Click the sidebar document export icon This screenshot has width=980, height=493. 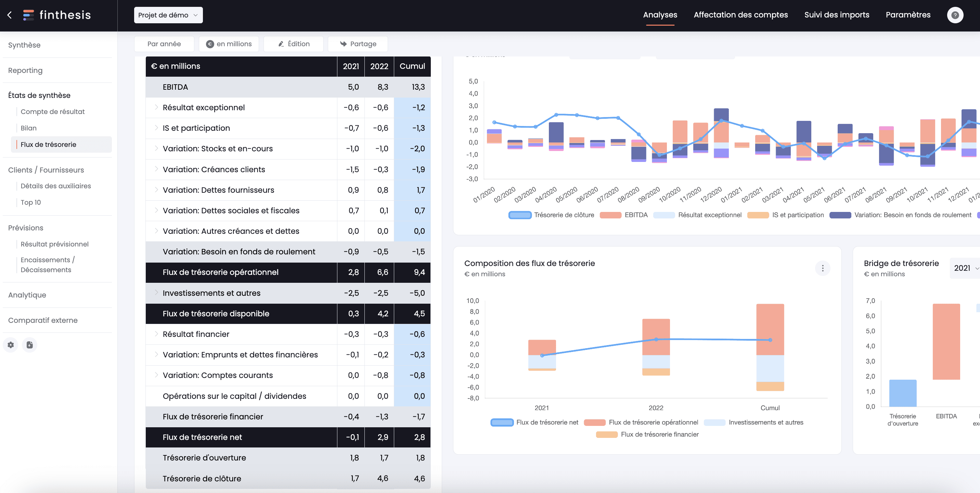pos(29,345)
